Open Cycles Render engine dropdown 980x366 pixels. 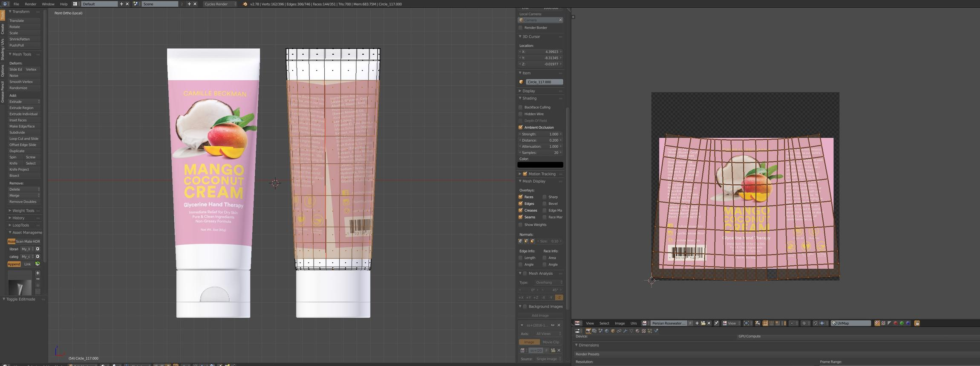point(219,4)
